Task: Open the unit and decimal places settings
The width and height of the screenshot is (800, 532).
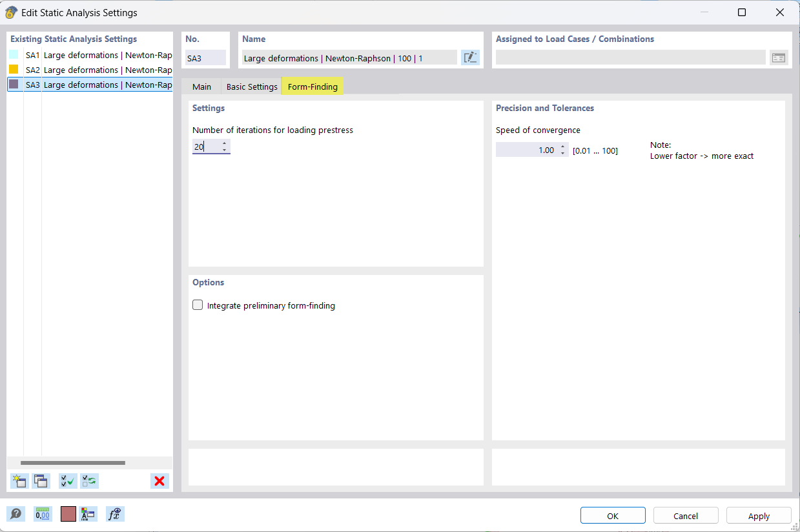Action: coord(43,514)
